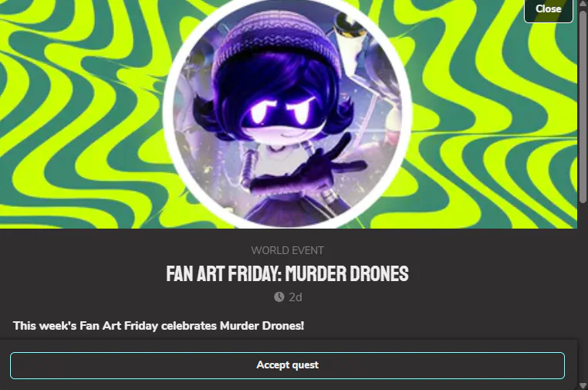Click the 2d time remaining text
The height and width of the screenshot is (390, 588).
tap(295, 297)
